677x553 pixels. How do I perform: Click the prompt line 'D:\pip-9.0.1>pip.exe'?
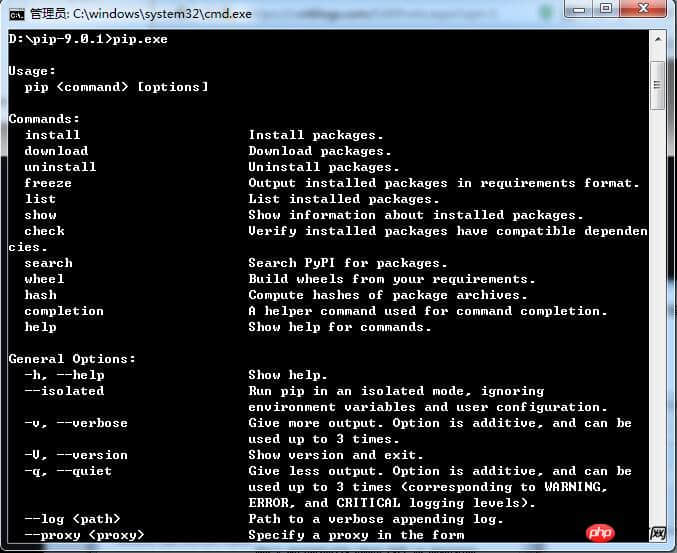click(x=88, y=39)
